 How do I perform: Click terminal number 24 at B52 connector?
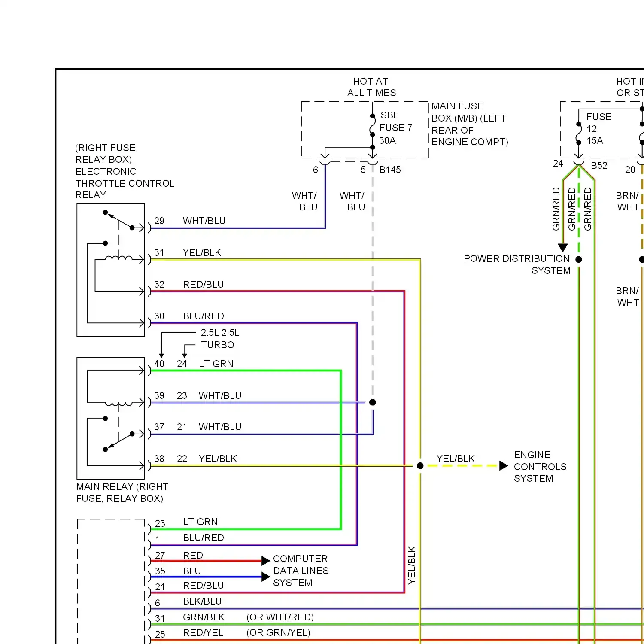558,163
